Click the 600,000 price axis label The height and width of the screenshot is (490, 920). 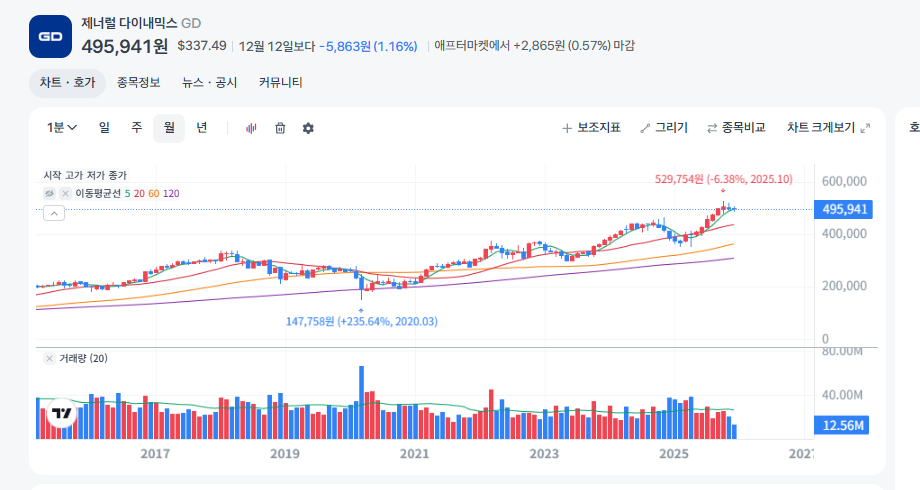pos(844,181)
